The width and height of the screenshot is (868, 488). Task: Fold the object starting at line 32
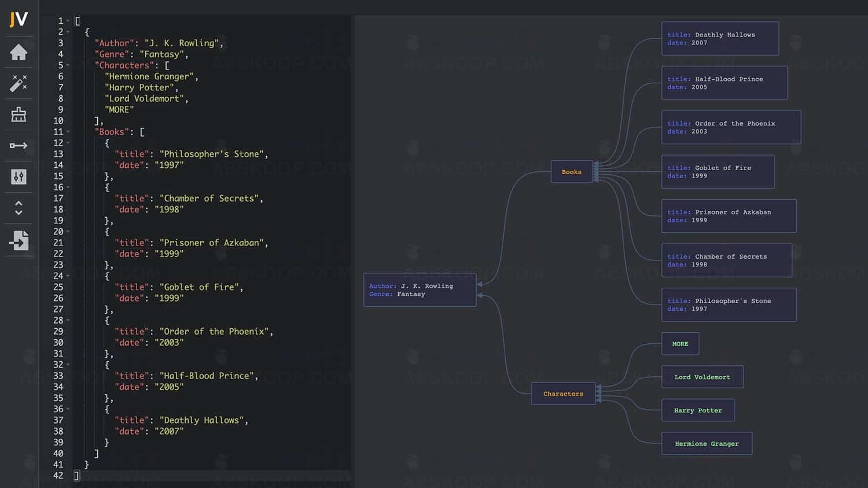click(x=68, y=365)
